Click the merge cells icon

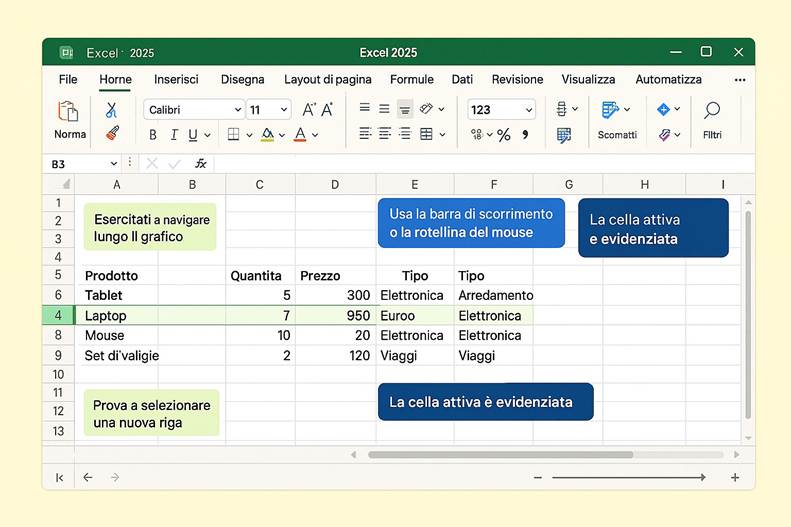coord(426,134)
